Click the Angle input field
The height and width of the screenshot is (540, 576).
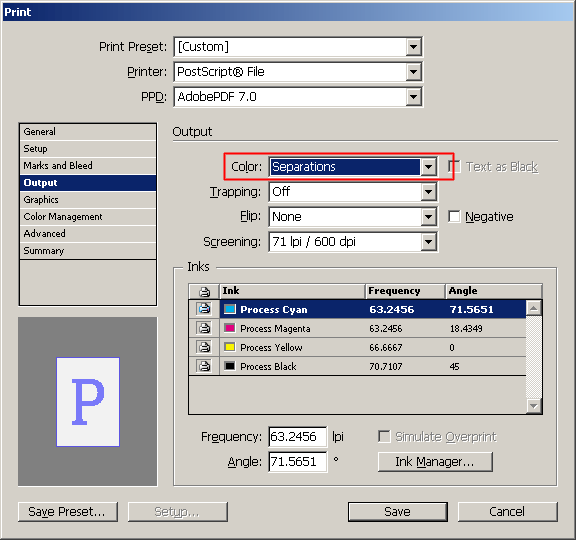(298, 462)
